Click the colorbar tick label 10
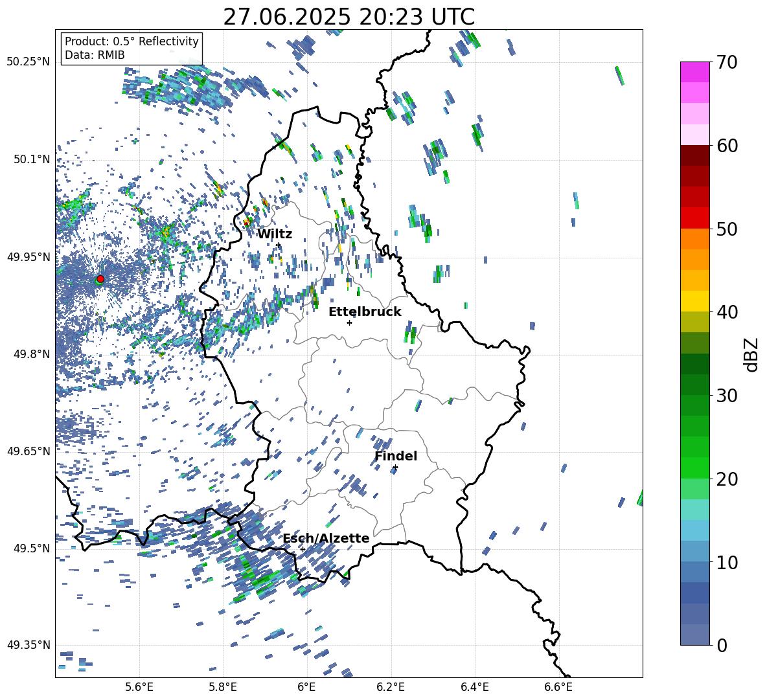767x700 pixels. pos(727,563)
